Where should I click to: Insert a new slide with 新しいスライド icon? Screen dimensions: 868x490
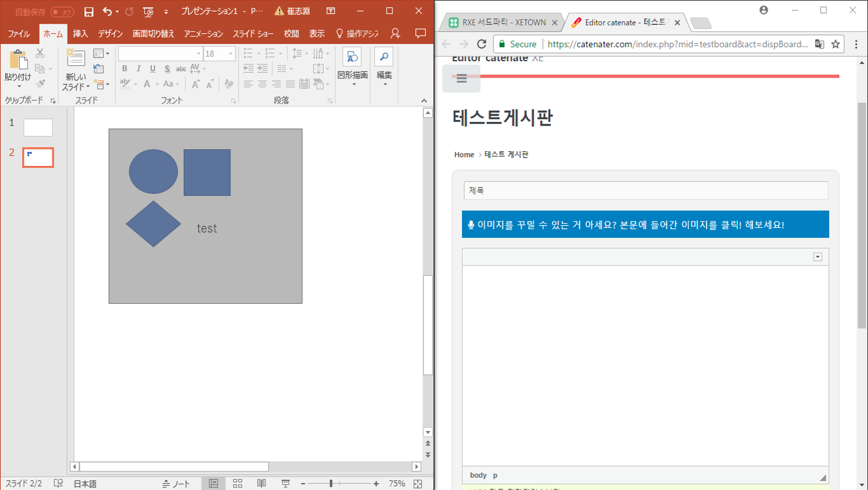pyautogui.click(x=76, y=59)
